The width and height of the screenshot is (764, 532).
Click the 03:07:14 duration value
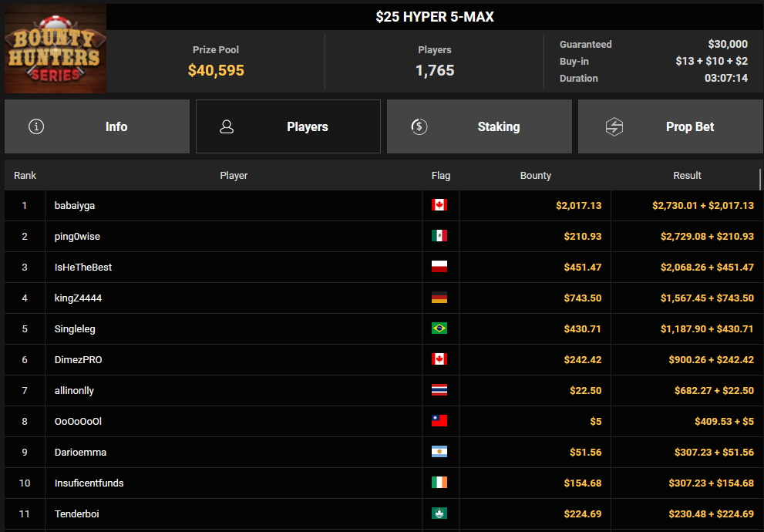coord(726,78)
